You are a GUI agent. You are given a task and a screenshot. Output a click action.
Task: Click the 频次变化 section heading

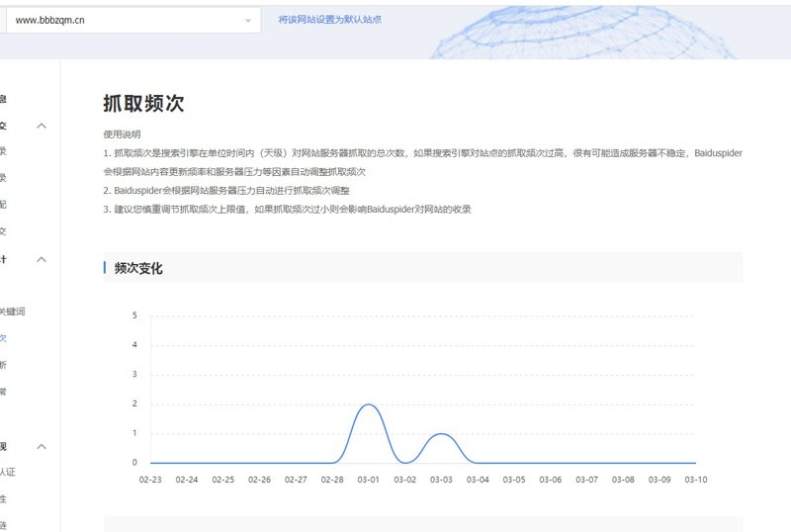click(x=138, y=268)
